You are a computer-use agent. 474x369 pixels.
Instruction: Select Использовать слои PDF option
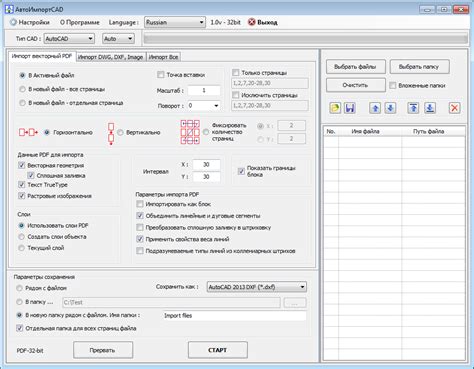pos(21,226)
